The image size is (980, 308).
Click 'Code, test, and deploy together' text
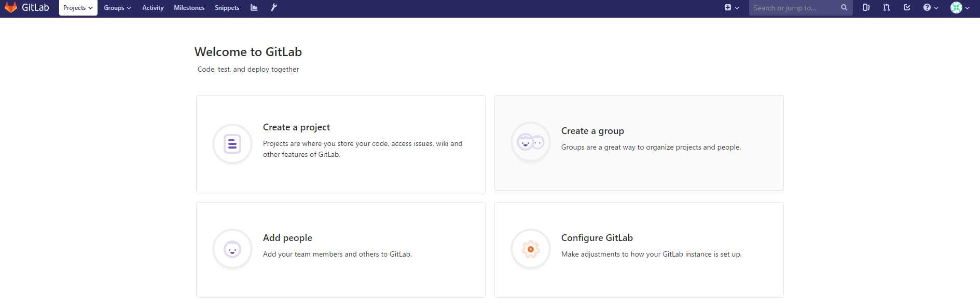[248, 69]
